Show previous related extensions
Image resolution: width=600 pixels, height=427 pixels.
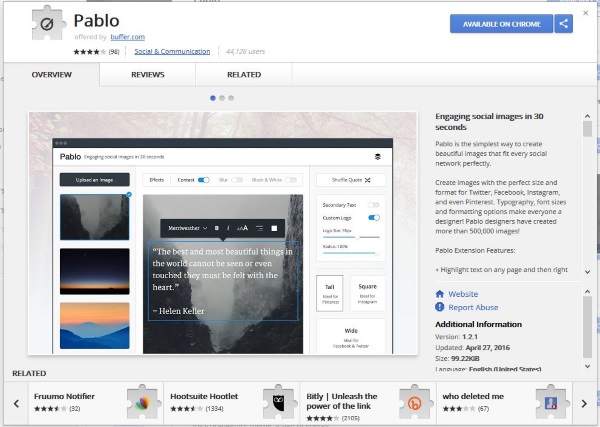point(16,403)
